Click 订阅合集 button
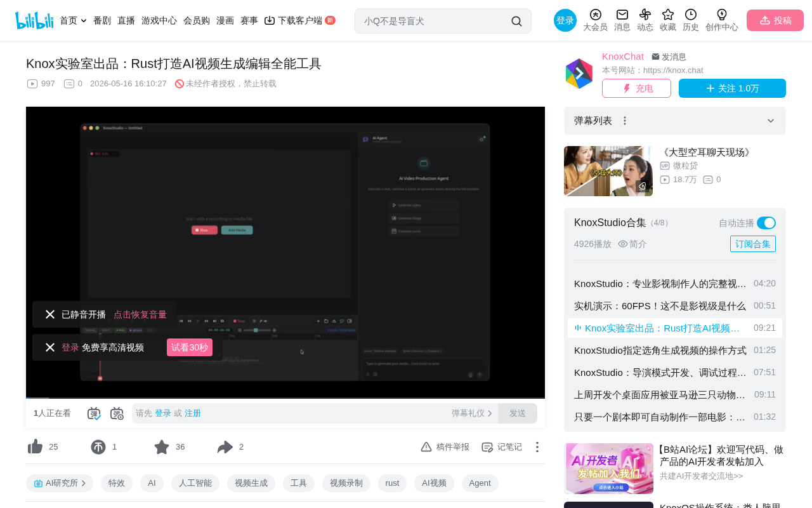The width and height of the screenshot is (812, 508). 753,244
